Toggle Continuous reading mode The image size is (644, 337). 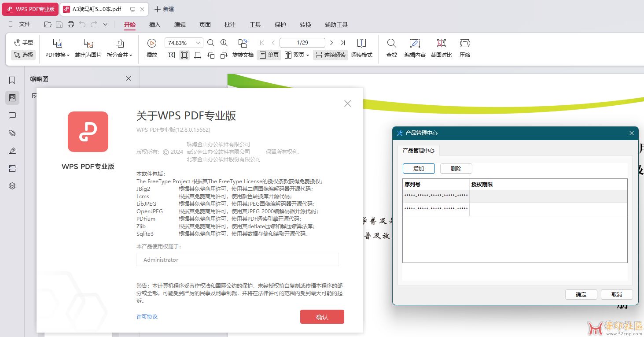point(331,55)
